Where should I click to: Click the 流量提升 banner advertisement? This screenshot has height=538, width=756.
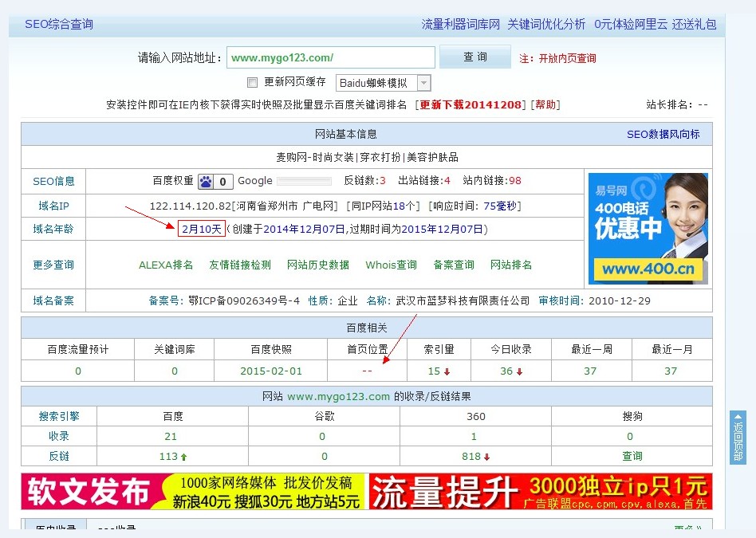point(541,491)
